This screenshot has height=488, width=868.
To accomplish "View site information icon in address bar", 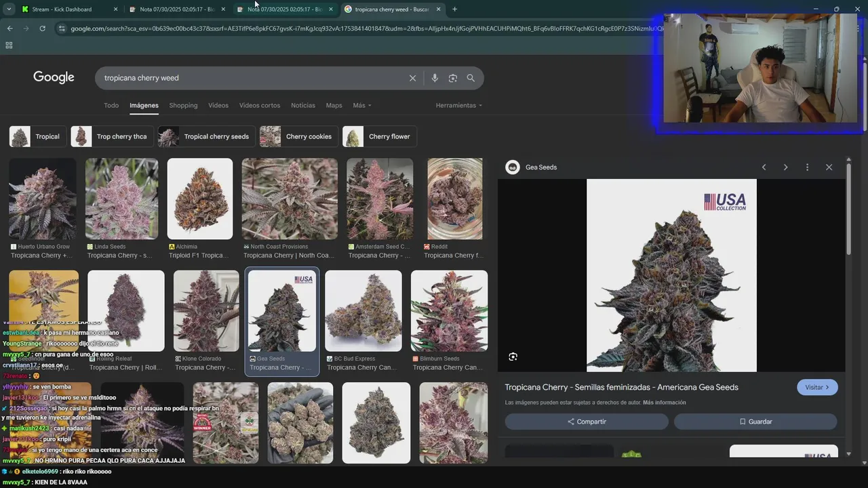I will pyautogui.click(x=62, y=28).
